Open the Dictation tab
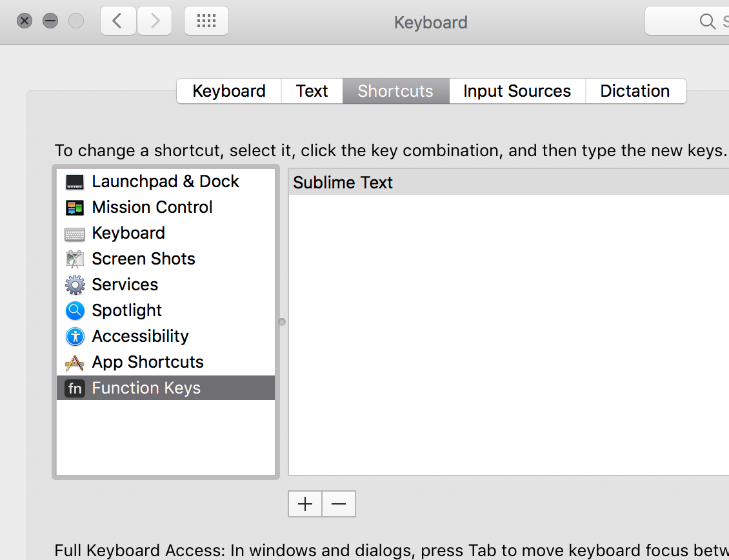The width and height of the screenshot is (729, 560). 635,91
